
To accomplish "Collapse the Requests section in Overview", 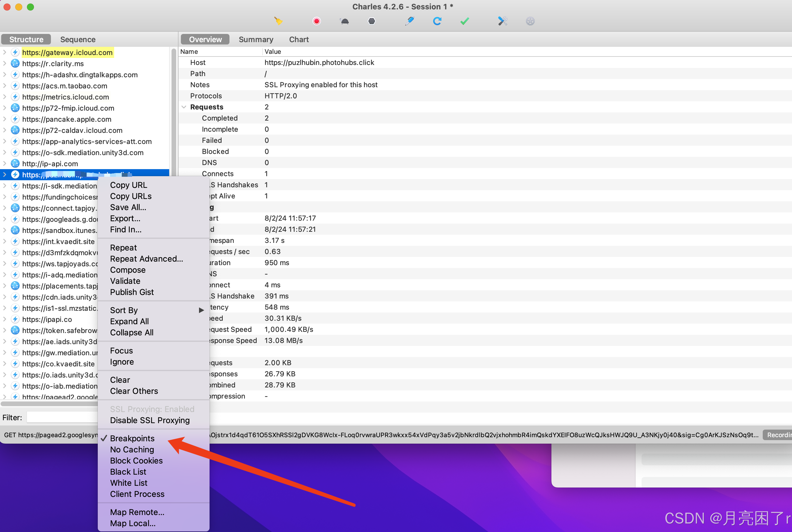I will tap(184, 107).
